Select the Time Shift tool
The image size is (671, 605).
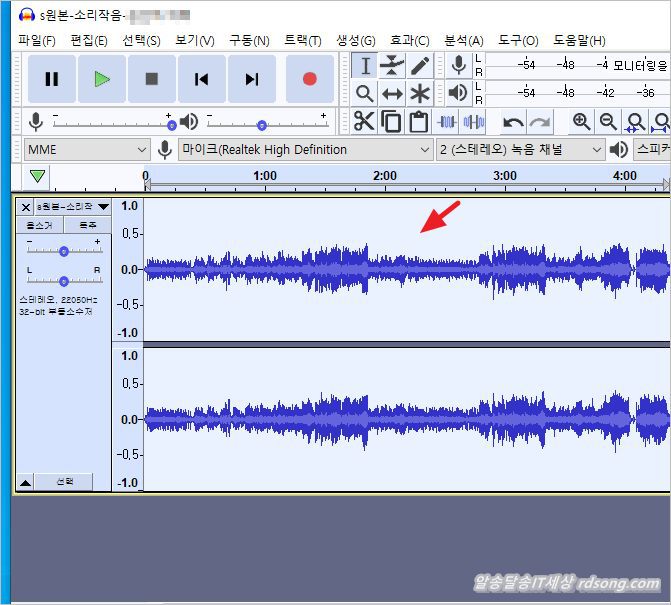pos(392,93)
